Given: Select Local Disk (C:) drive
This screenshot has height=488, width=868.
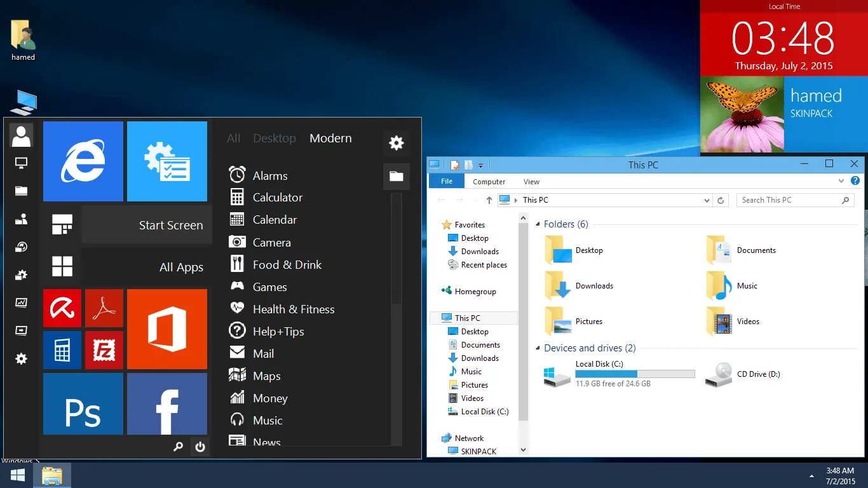Looking at the screenshot, I should pos(620,374).
